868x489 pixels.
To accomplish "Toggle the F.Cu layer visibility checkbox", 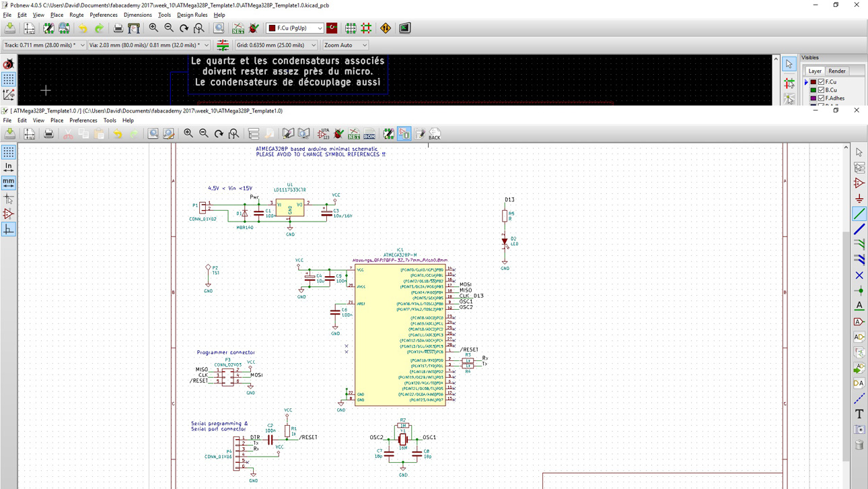I will coord(822,81).
